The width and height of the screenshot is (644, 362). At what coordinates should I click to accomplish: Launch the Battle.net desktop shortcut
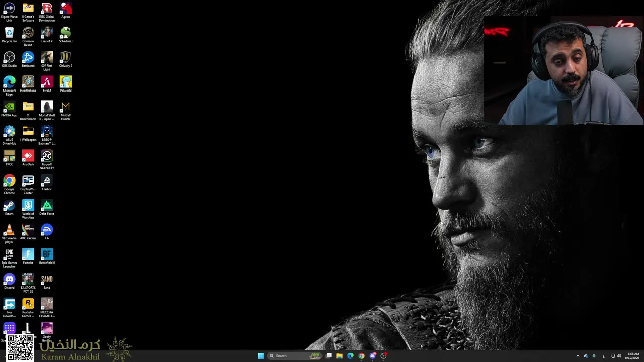(x=28, y=60)
